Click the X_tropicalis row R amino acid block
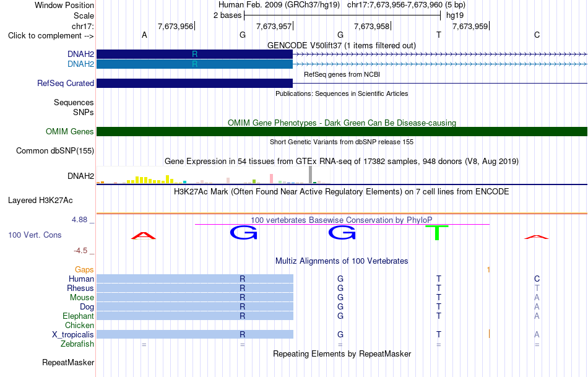The height and width of the screenshot is (377, 588). coord(195,334)
